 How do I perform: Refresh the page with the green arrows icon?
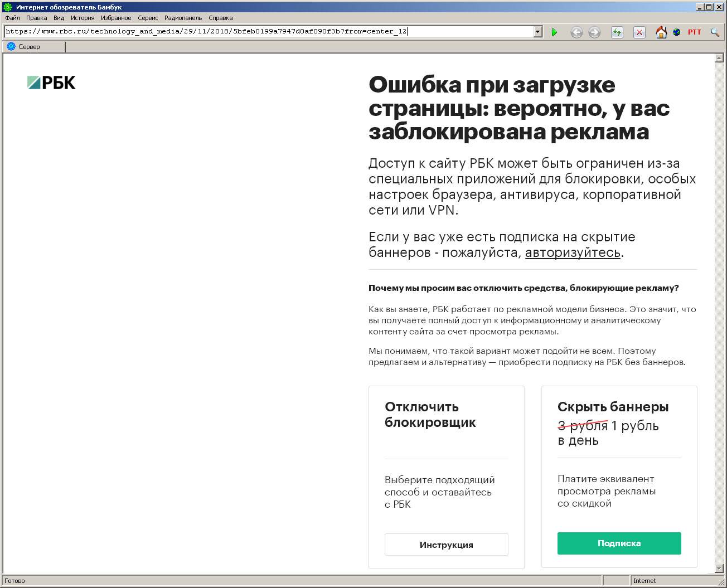pyautogui.click(x=617, y=32)
